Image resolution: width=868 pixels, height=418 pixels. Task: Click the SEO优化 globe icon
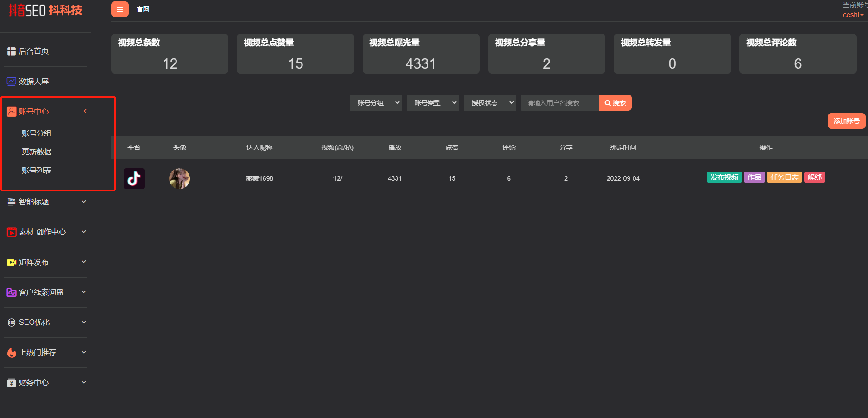[x=12, y=323]
